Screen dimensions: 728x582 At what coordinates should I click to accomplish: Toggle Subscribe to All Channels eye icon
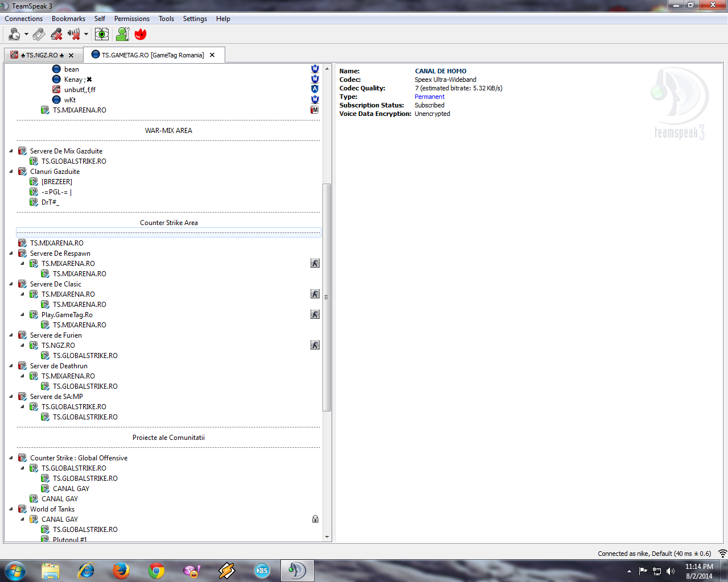pos(102,35)
